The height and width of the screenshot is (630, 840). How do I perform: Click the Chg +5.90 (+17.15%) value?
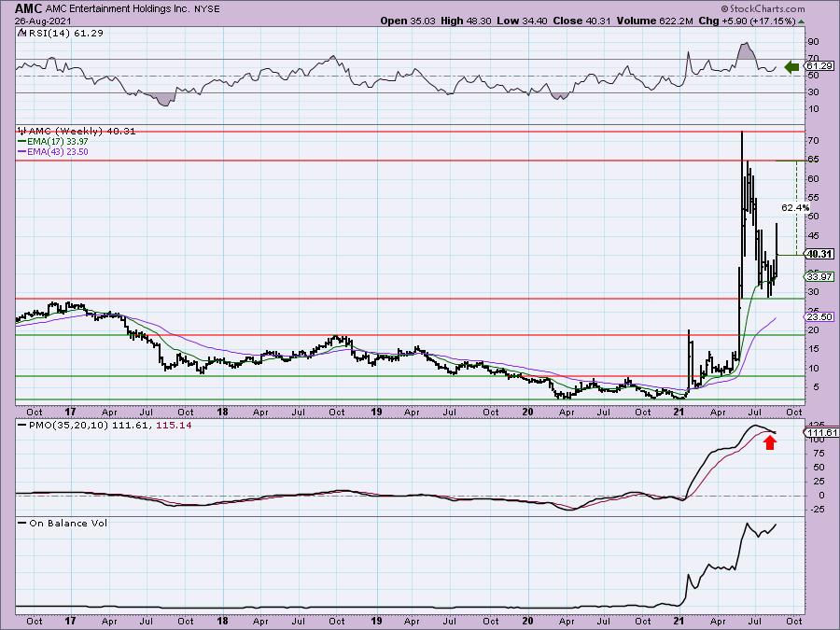click(x=748, y=21)
